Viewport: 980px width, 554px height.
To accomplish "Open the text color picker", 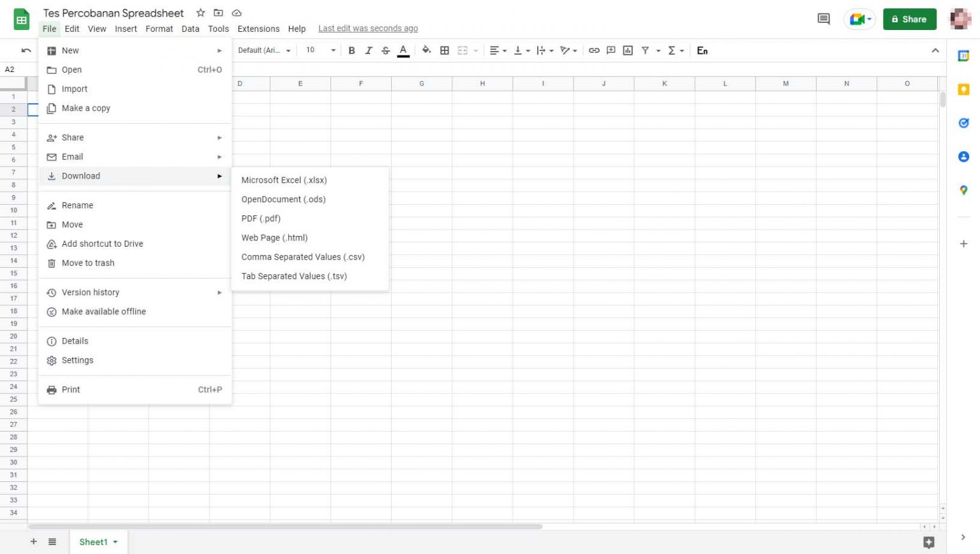I will pos(403,50).
